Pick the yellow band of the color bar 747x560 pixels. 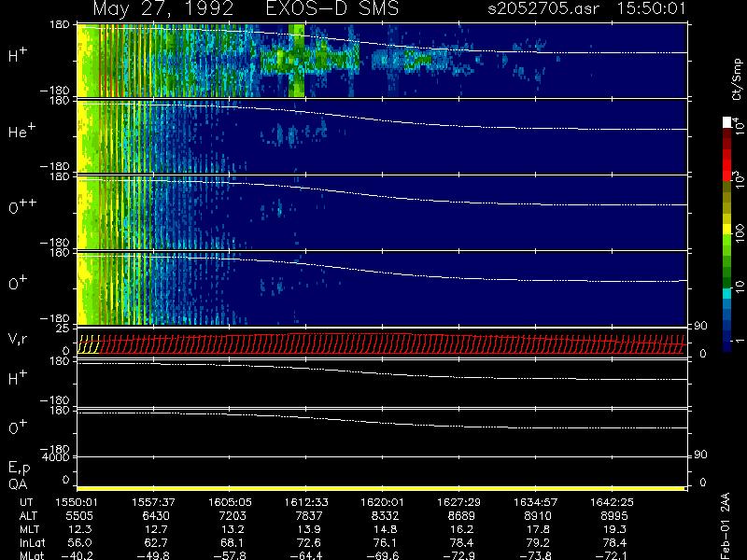pyautogui.click(x=727, y=228)
